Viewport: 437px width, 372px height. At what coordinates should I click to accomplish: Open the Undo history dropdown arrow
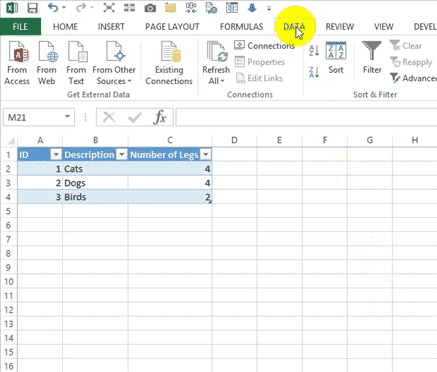64,7
